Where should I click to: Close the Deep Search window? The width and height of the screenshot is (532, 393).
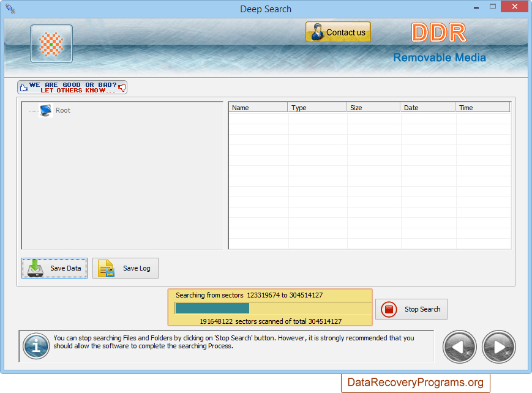tap(514, 7)
